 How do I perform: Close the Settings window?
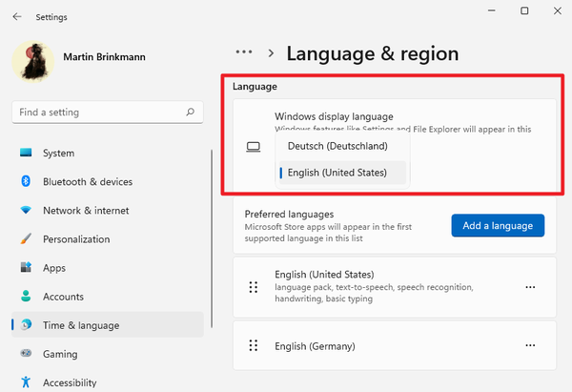(557, 10)
